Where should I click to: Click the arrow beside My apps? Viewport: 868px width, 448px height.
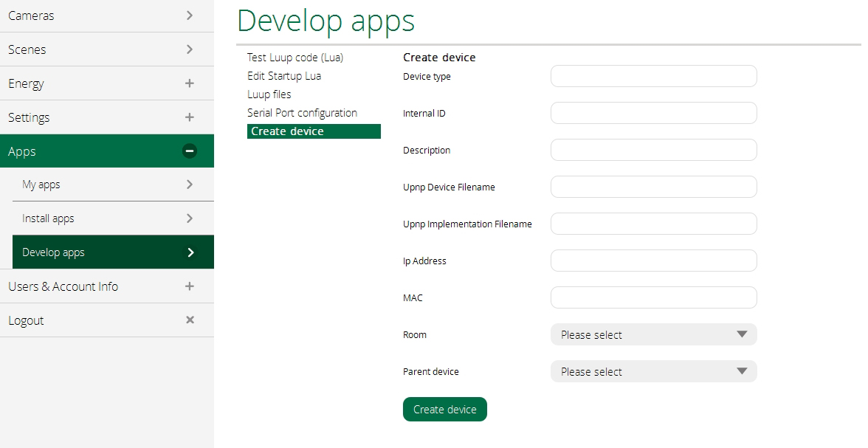(x=190, y=185)
